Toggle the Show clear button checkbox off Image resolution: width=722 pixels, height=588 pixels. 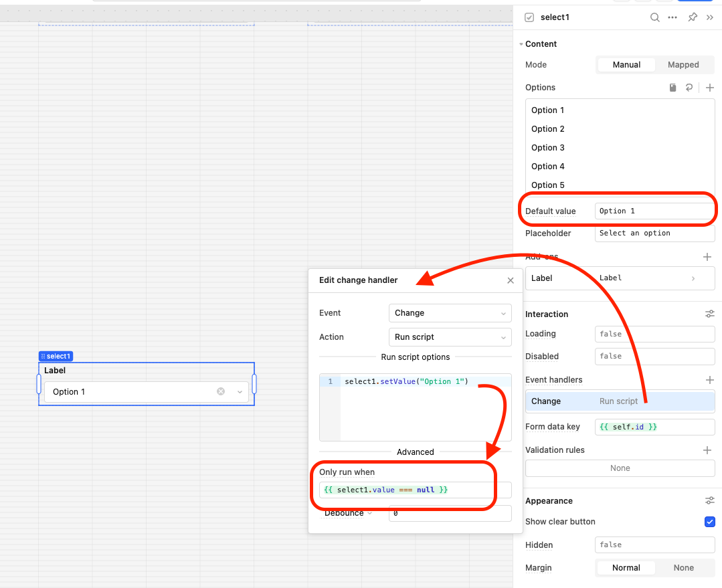[709, 522]
